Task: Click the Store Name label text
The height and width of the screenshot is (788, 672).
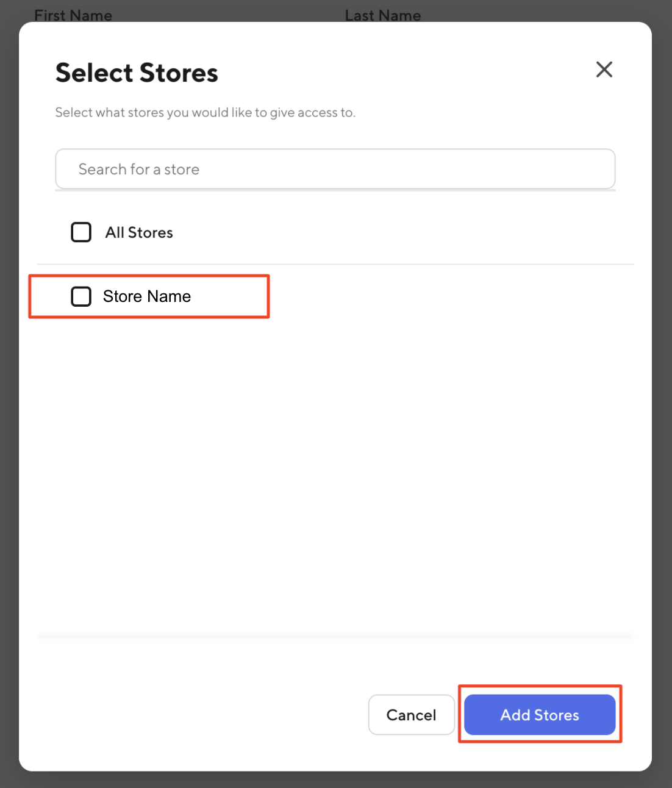Action: point(147,296)
